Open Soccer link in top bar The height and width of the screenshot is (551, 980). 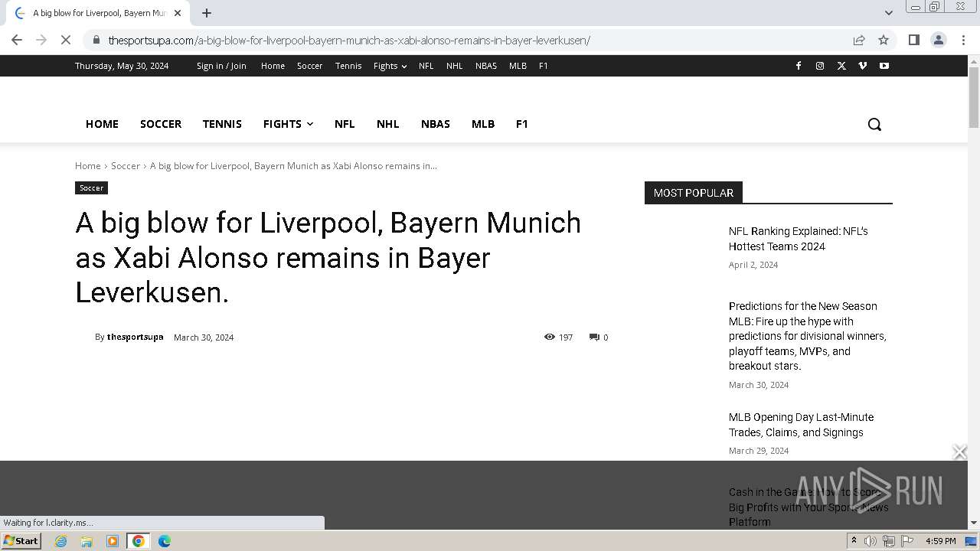pos(310,66)
